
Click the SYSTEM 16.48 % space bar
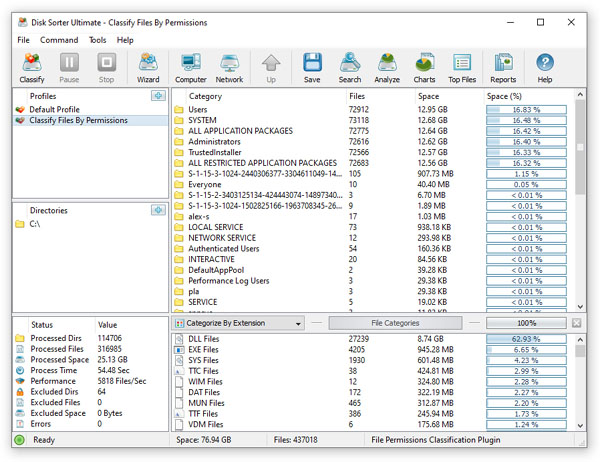[526, 120]
